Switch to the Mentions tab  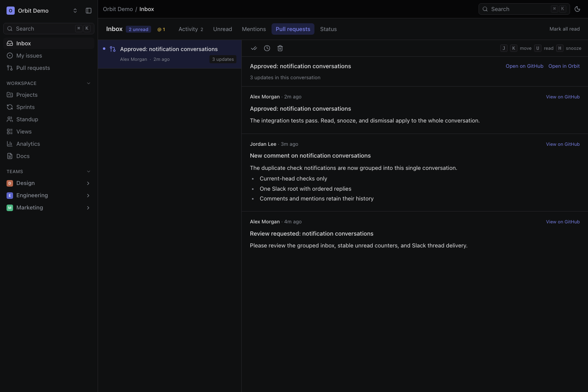(254, 29)
